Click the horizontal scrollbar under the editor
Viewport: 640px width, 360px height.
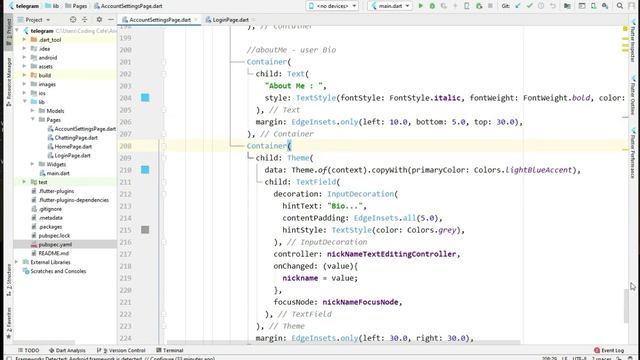click(x=344, y=342)
